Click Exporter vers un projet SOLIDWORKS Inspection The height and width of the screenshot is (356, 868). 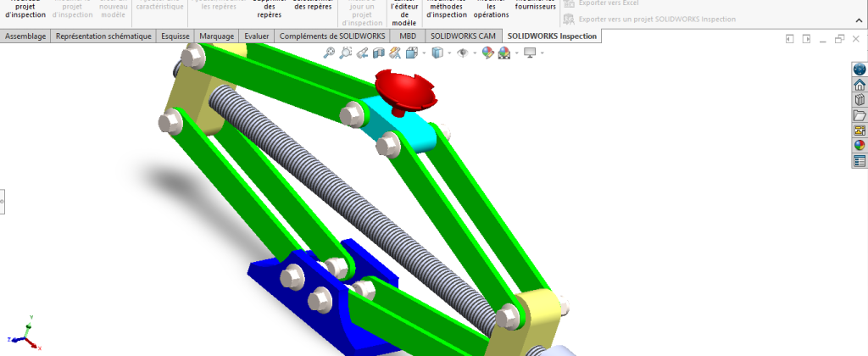[649, 19]
